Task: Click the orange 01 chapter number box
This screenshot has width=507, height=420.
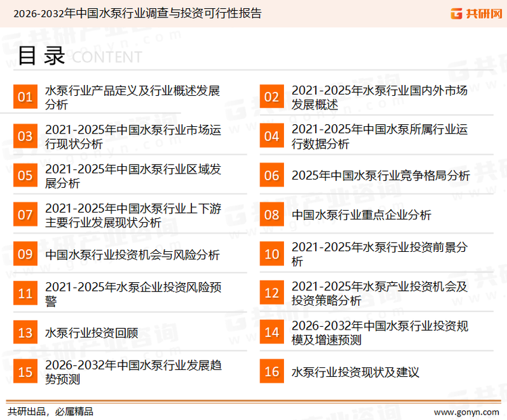Action: click(25, 97)
